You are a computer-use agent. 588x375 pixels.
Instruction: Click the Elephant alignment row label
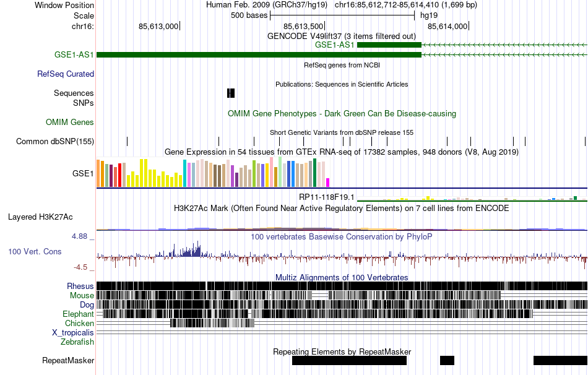point(78,314)
